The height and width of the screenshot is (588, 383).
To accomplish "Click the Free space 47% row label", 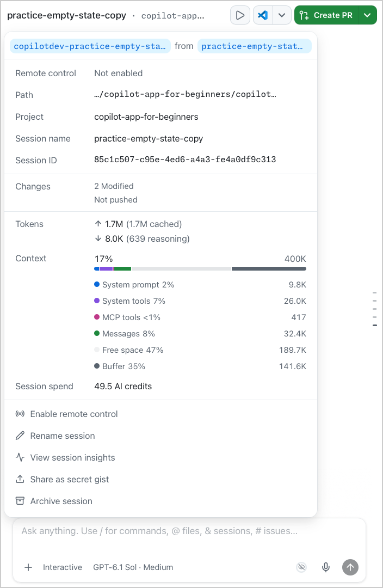I will click(133, 350).
